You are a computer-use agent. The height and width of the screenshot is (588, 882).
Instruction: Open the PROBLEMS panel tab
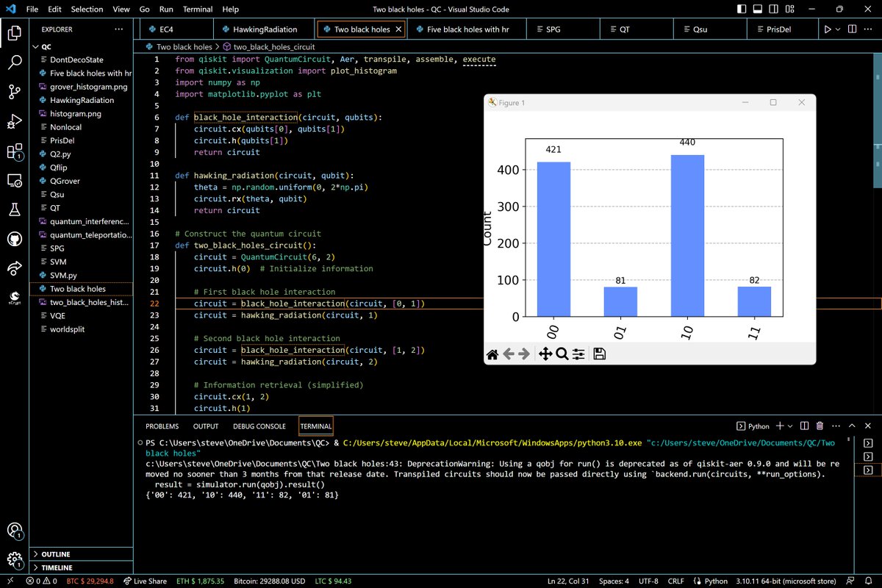[162, 426]
